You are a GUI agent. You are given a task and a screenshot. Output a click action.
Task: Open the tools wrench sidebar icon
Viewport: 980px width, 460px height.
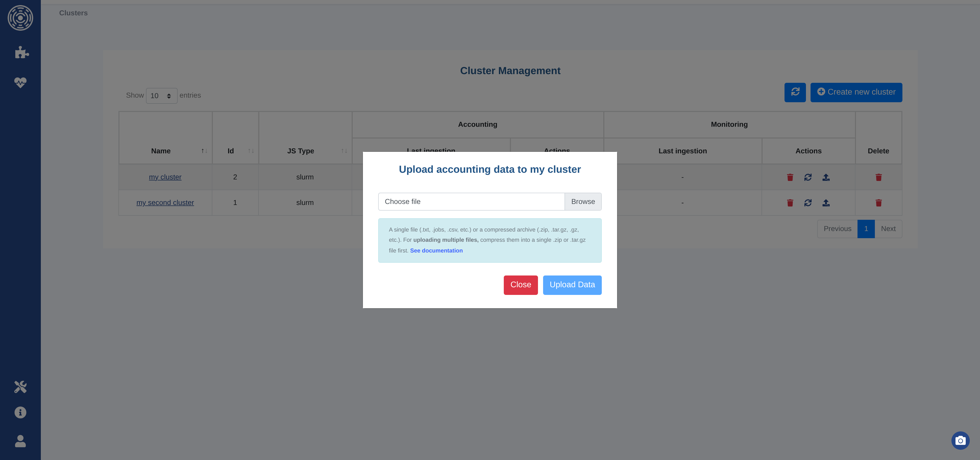pos(20,386)
